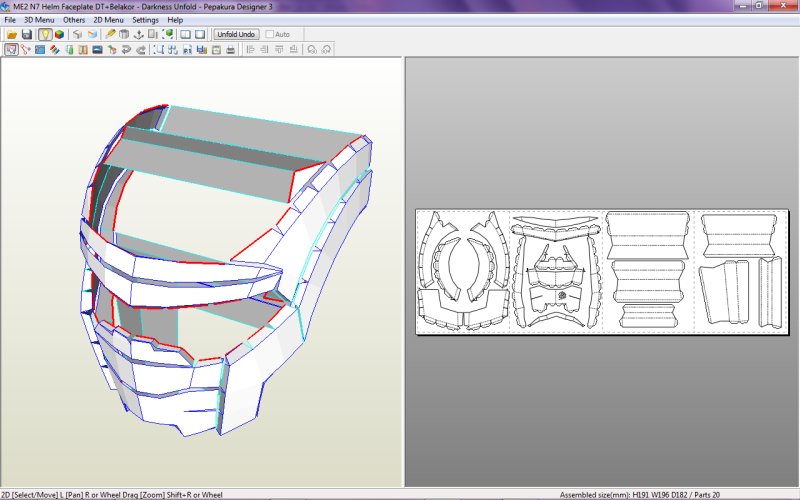Viewport: 800px width, 500px height.
Task: Switch to split two-pane window layout
Action: [186, 34]
